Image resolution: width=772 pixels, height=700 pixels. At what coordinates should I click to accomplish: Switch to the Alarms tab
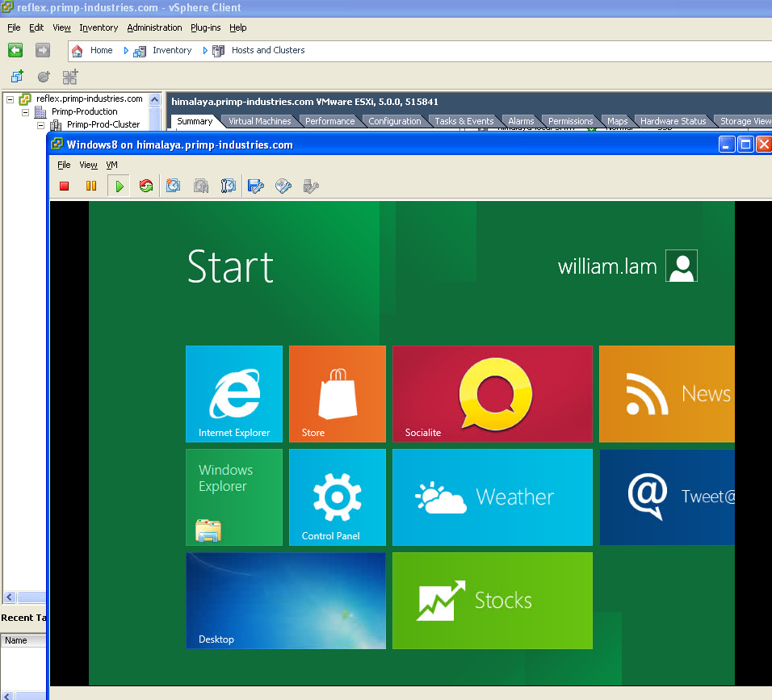point(521,121)
